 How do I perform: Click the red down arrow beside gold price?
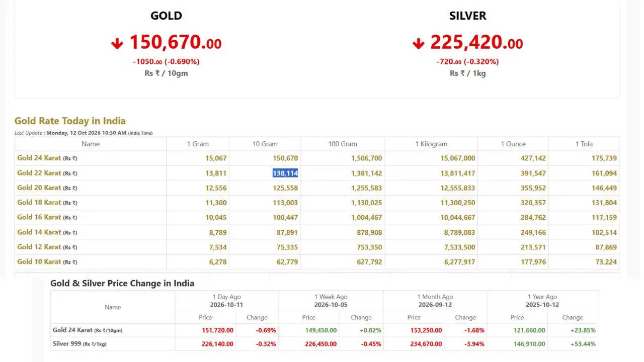[117, 44]
